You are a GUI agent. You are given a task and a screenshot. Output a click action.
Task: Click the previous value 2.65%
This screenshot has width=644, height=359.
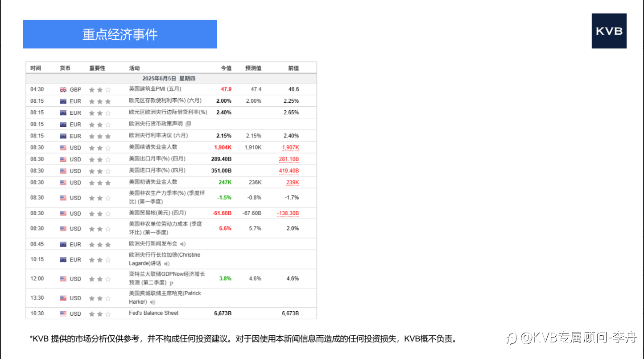pyautogui.click(x=291, y=113)
